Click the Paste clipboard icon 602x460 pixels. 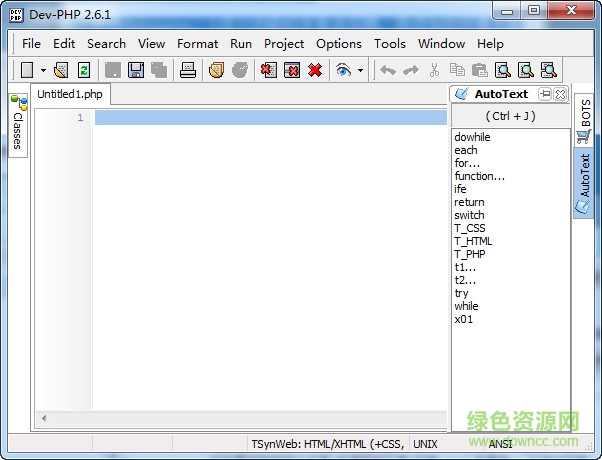point(480,70)
